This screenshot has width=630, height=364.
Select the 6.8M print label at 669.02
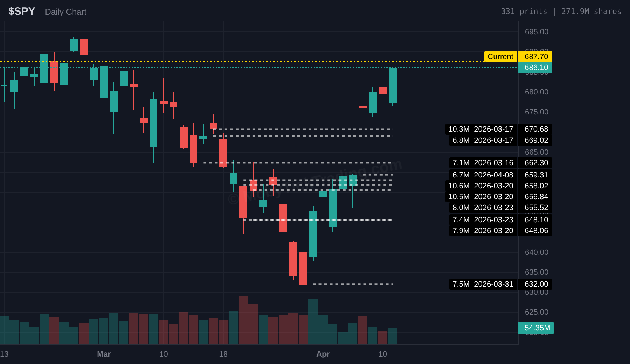pyautogui.click(x=500, y=140)
